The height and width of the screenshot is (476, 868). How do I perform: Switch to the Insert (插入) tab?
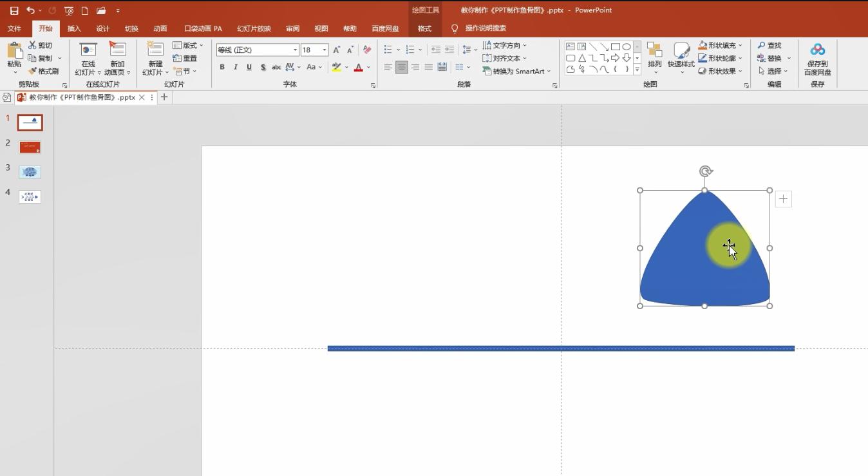click(74, 28)
